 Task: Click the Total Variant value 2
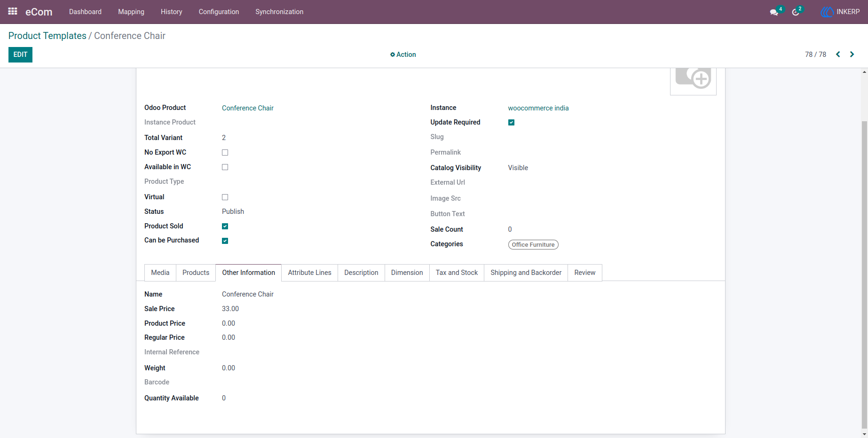coord(224,138)
